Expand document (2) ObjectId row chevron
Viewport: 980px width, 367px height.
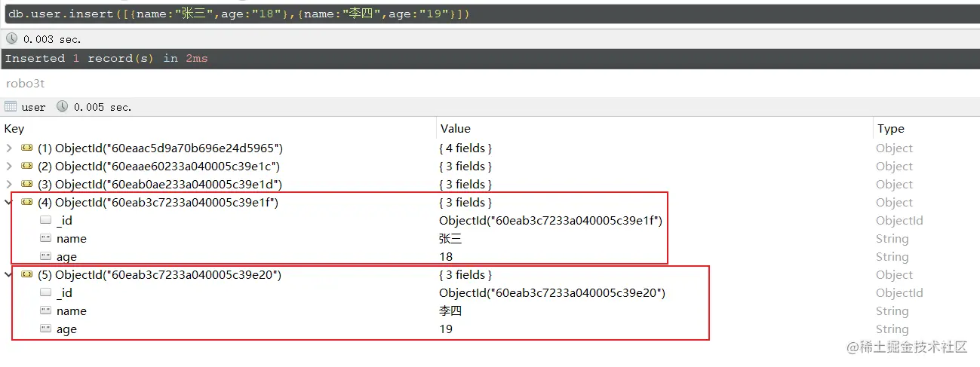9,167
